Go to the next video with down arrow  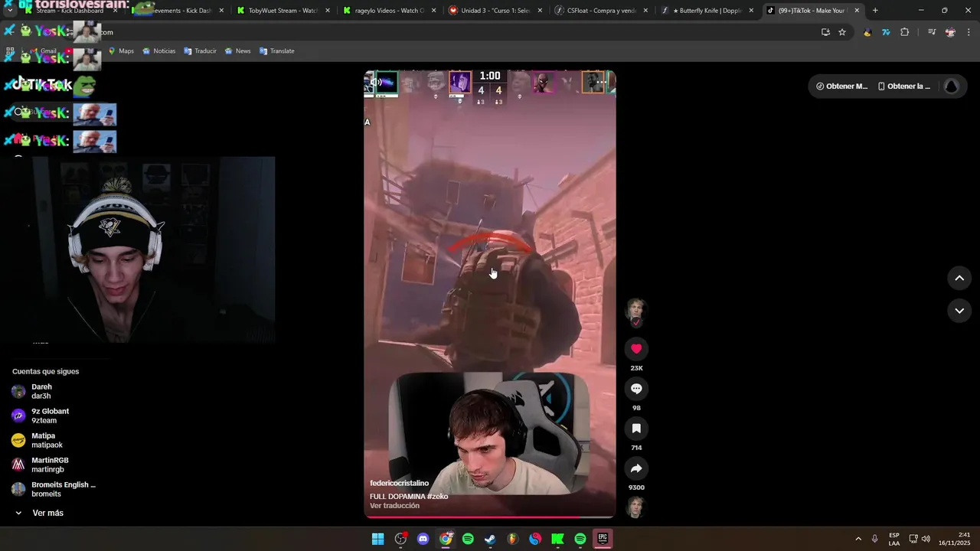click(959, 311)
